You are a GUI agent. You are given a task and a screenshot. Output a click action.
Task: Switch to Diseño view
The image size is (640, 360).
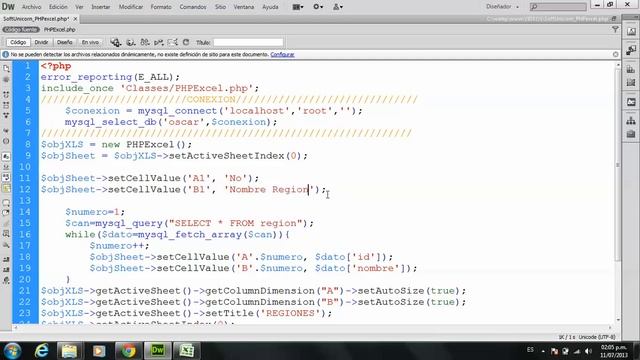click(x=64, y=42)
